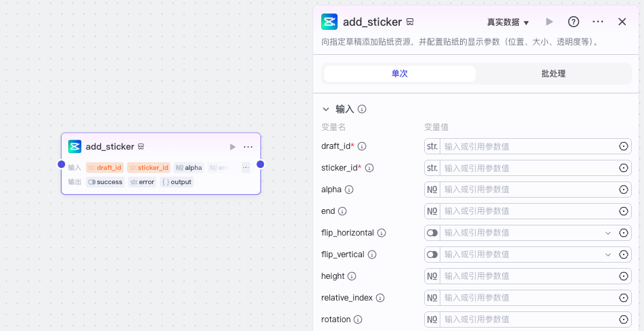Viewport: 644px width, 331px height.
Task: Click the info icon next to 输入
Action: tap(362, 109)
